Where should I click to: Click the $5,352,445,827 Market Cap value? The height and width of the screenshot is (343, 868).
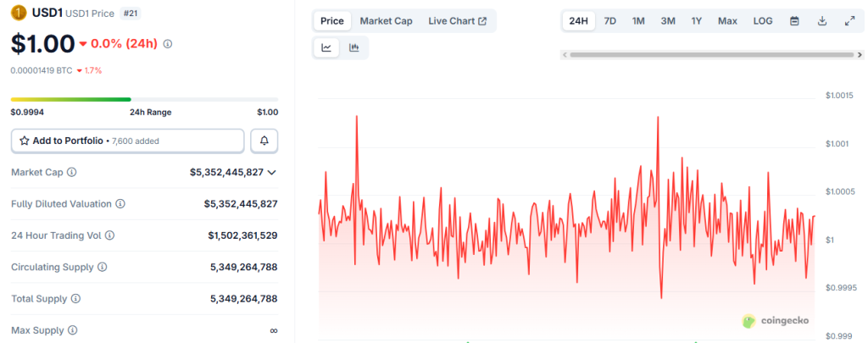tap(226, 173)
